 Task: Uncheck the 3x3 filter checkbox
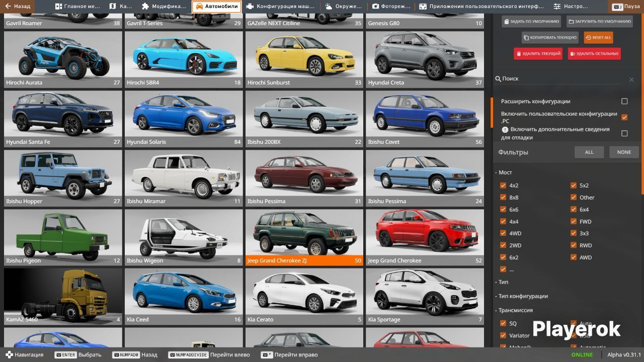(x=574, y=233)
